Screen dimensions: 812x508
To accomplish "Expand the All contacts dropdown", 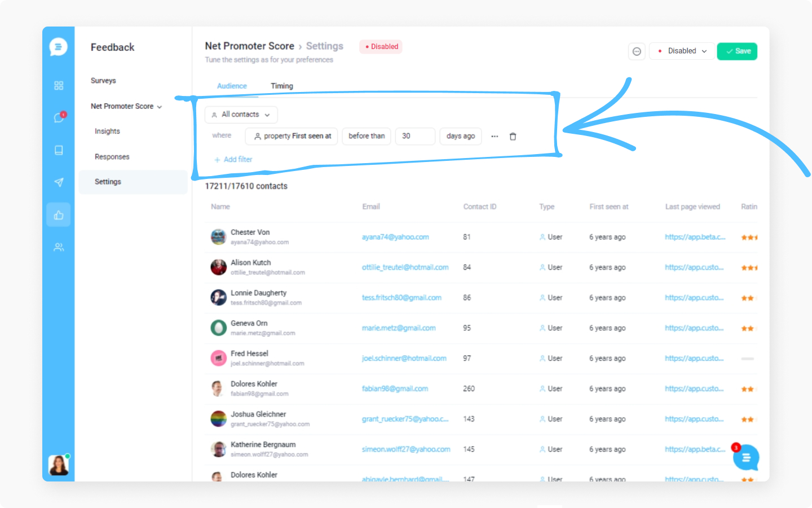I will [x=241, y=115].
